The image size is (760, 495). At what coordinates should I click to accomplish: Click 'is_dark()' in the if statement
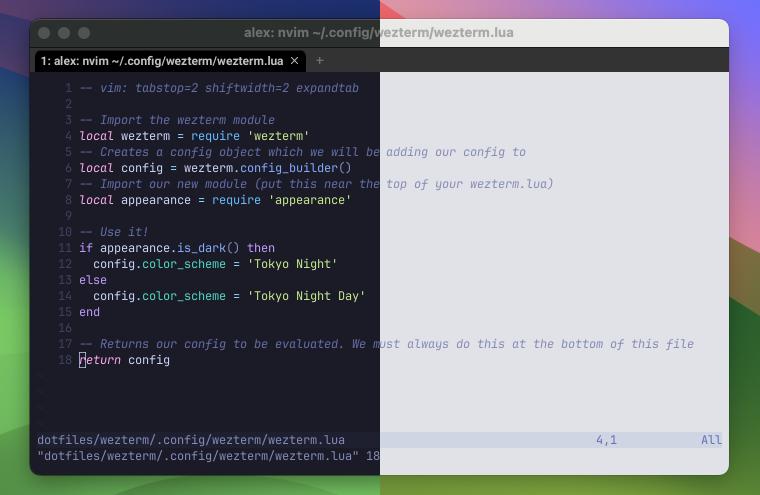(x=208, y=248)
